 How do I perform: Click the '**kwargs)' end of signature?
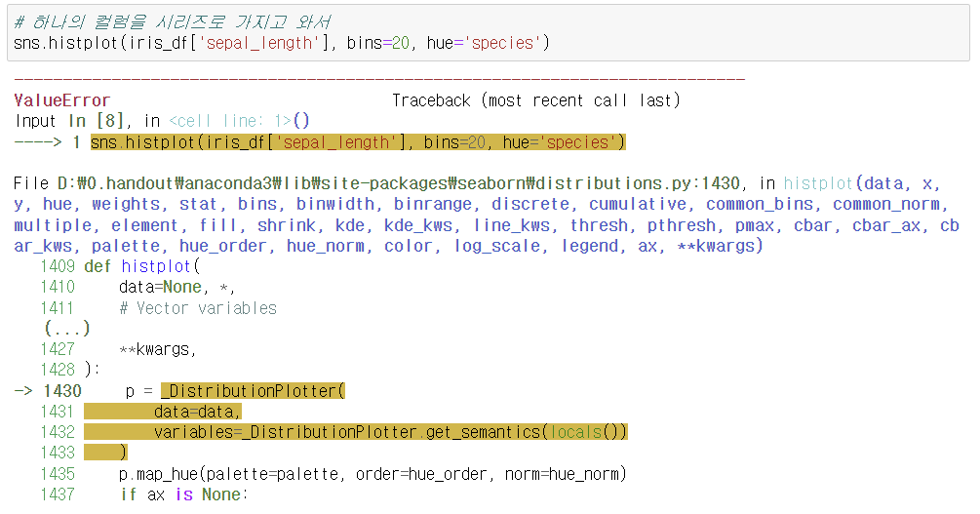pos(720,246)
